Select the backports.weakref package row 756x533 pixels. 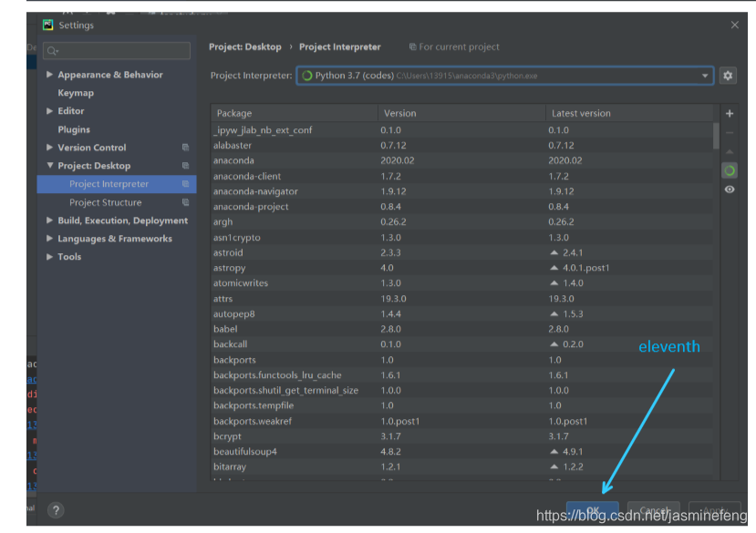(461, 421)
